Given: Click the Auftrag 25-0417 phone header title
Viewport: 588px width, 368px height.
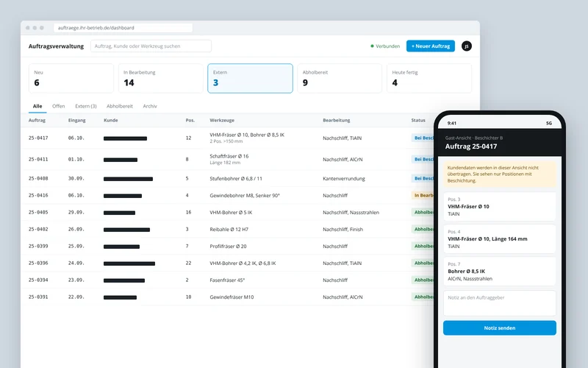Looking at the screenshot, I should coord(471,146).
